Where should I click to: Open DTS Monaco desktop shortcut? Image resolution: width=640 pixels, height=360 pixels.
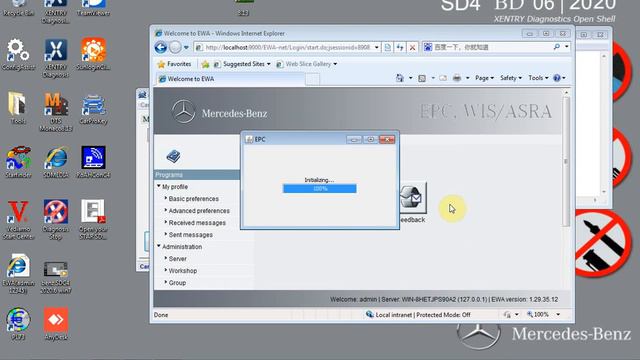56,112
